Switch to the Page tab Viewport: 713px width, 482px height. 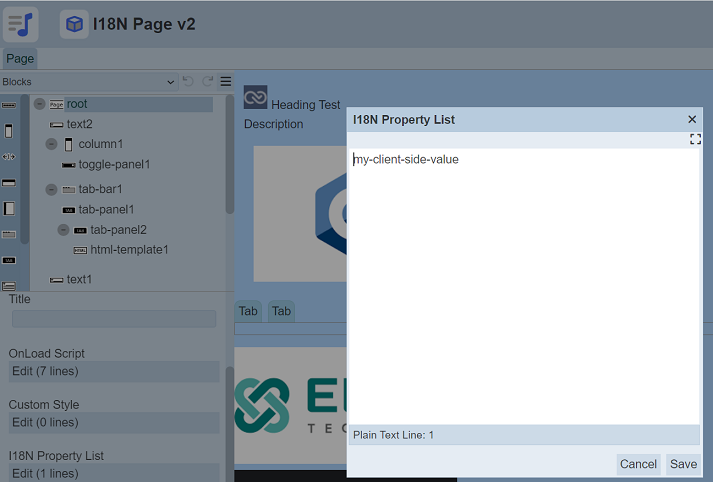coord(20,59)
